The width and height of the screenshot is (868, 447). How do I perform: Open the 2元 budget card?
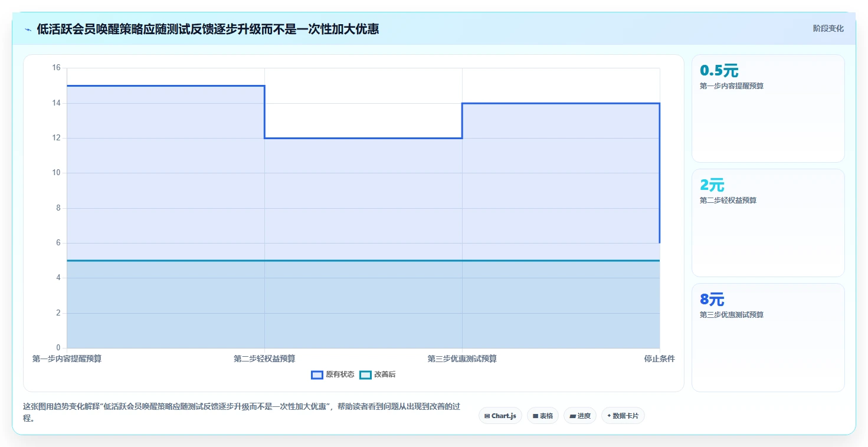(768, 223)
